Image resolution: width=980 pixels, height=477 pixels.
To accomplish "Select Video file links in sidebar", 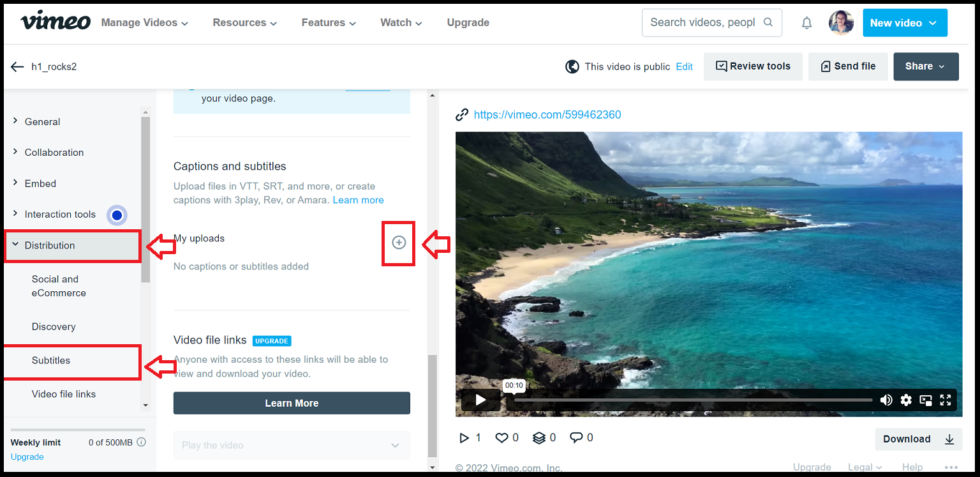I will (64, 394).
